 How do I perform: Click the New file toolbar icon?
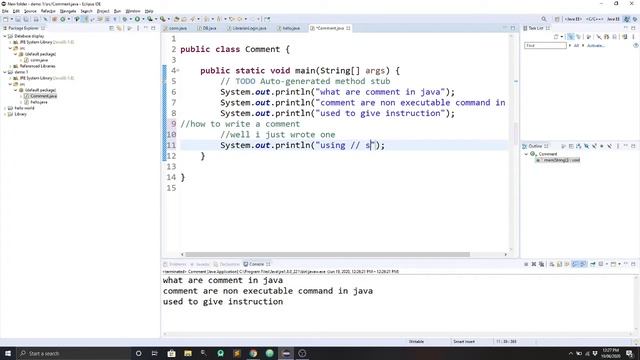click(6, 19)
